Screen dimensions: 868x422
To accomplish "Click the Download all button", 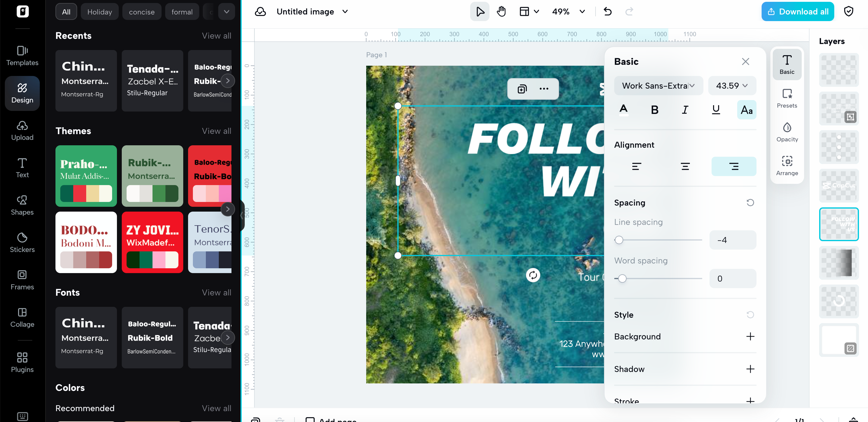I will [x=797, y=11].
